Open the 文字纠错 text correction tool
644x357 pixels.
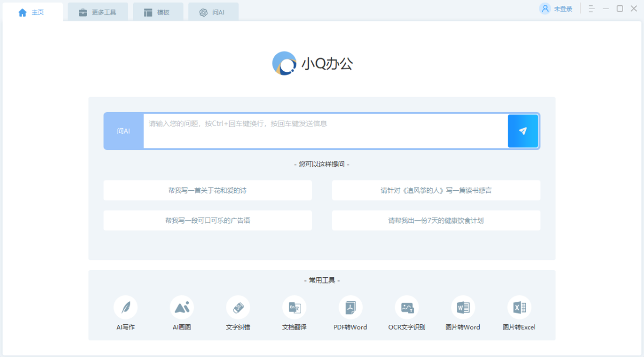click(238, 308)
